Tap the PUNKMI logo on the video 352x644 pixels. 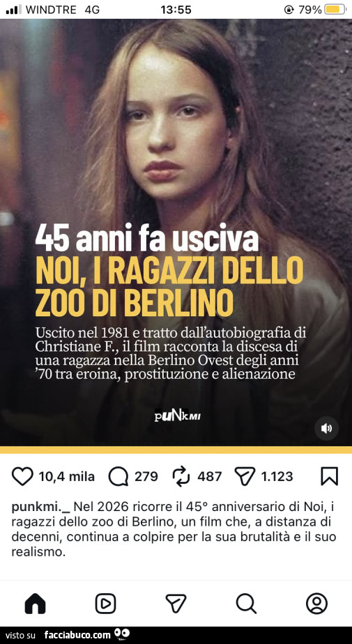tap(177, 416)
